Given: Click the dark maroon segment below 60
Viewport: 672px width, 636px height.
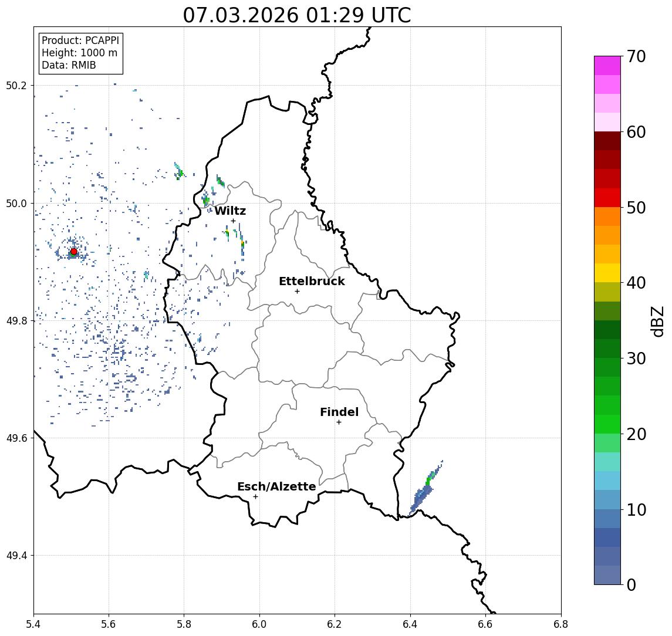Looking at the screenshot, I should (x=607, y=141).
